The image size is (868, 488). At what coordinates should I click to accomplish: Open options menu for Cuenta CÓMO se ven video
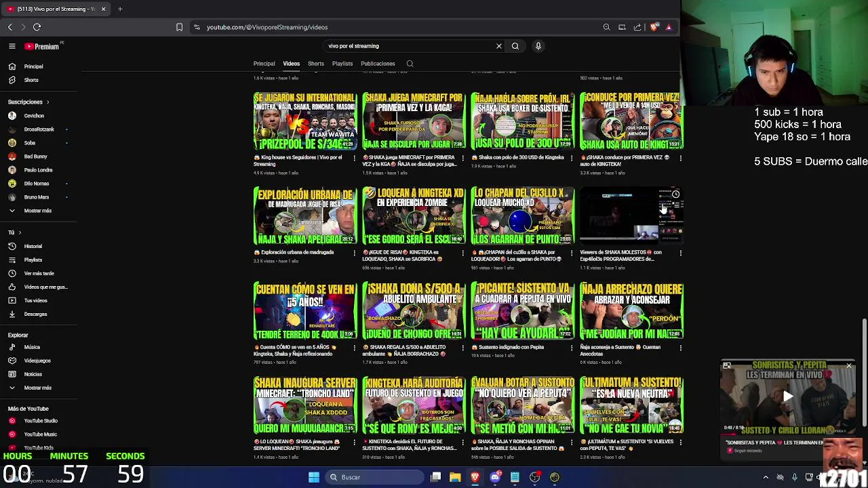click(354, 348)
